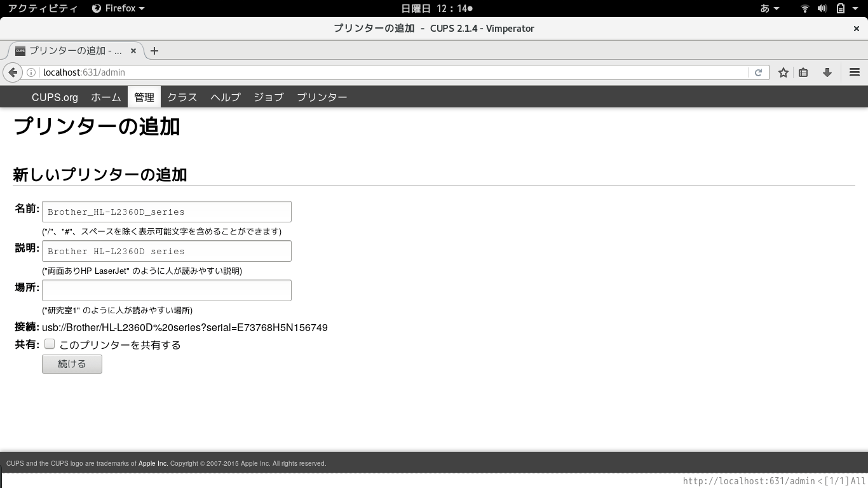Open the Firefox hamburger menu

(855, 72)
